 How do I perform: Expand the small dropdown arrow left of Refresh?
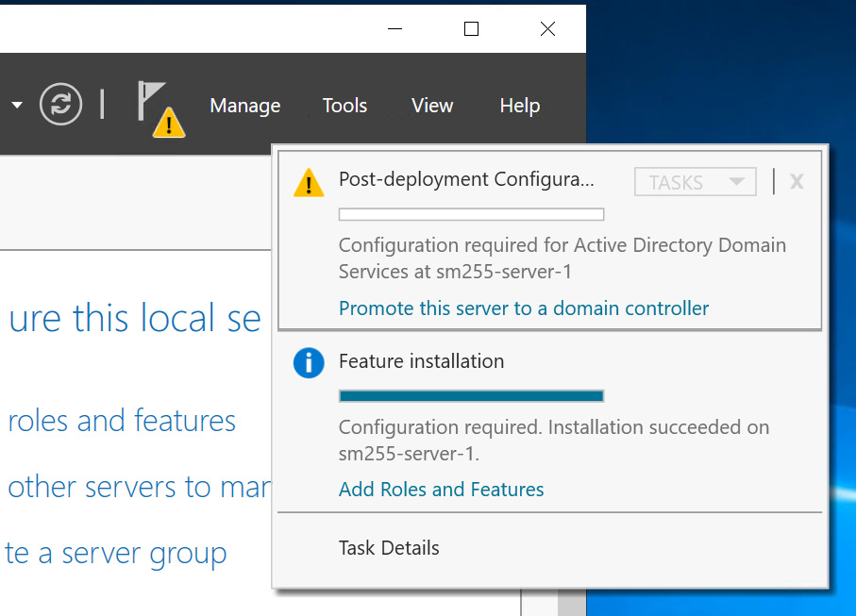pos(17,105)
